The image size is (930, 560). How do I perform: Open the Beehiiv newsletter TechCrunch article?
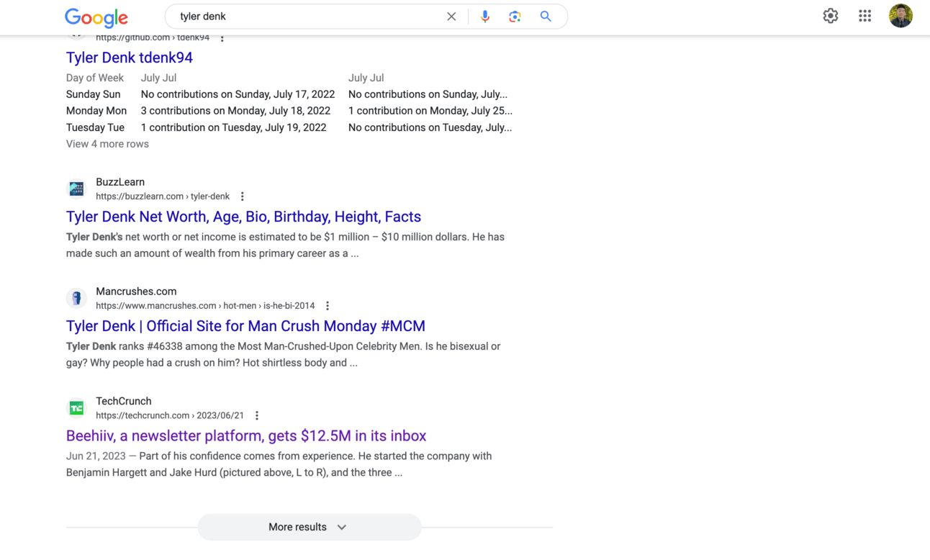246,435
